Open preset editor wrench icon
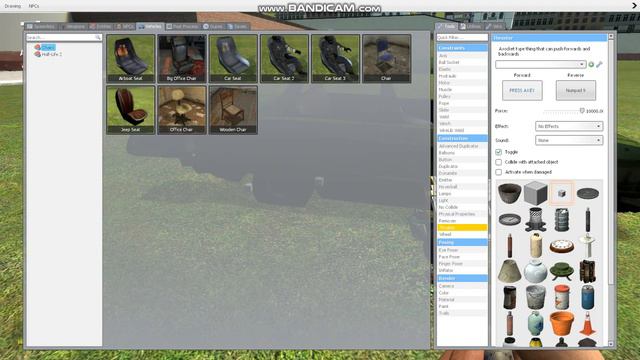 pos(599,64)
